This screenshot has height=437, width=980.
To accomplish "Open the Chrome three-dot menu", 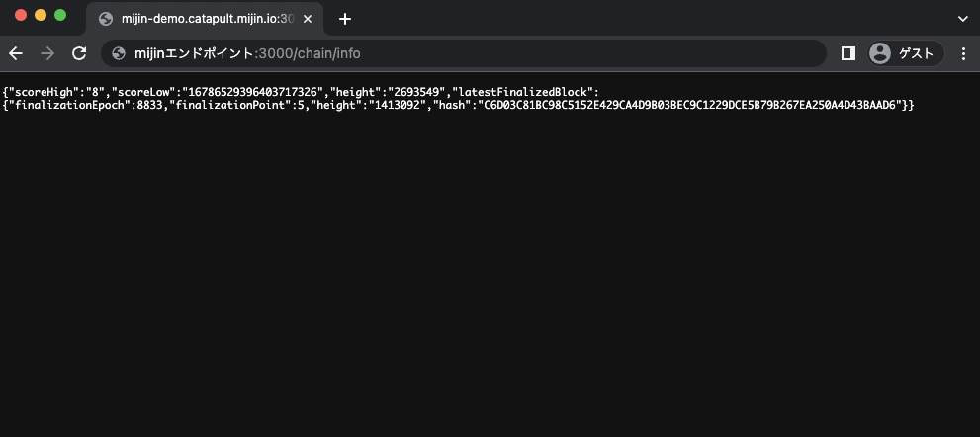I will click(x=963, y=53).
